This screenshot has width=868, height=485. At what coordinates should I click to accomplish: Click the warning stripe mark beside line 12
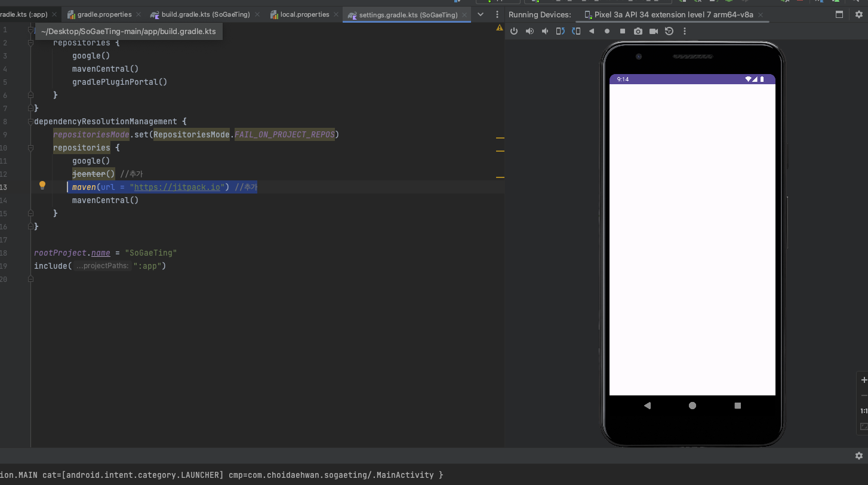[x=500, y=177]
